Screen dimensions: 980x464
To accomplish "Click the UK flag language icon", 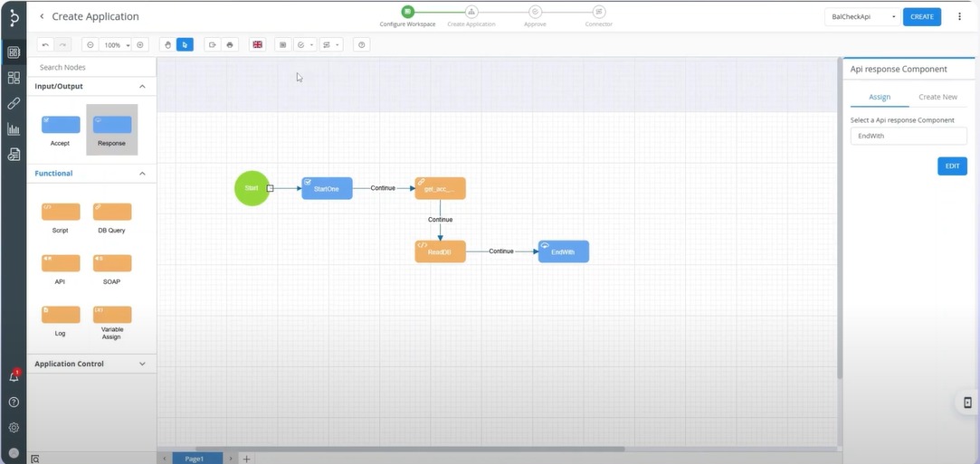I will 258,44.
